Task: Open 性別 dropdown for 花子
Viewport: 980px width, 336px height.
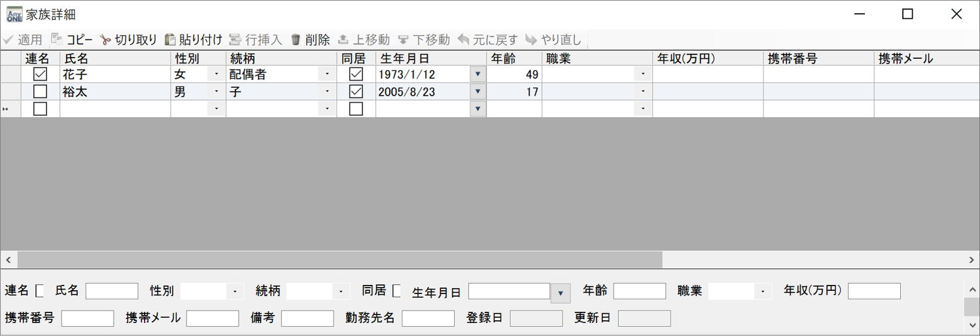Action: [x=217, y=75]
